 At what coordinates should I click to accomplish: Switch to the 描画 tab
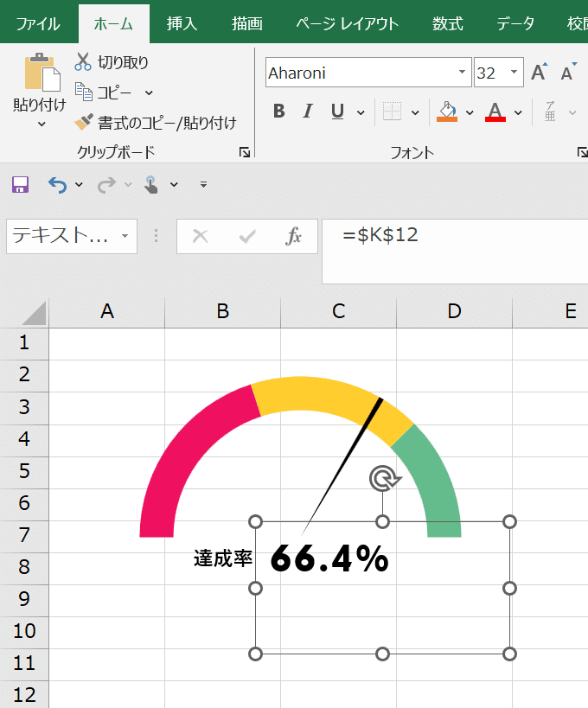point(247,24)
